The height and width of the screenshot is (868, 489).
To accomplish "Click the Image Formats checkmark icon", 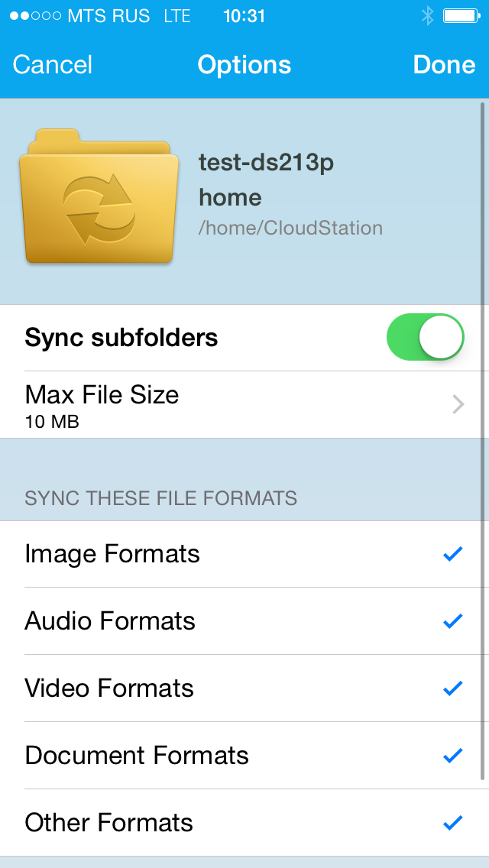I will (x=453, y=554).
